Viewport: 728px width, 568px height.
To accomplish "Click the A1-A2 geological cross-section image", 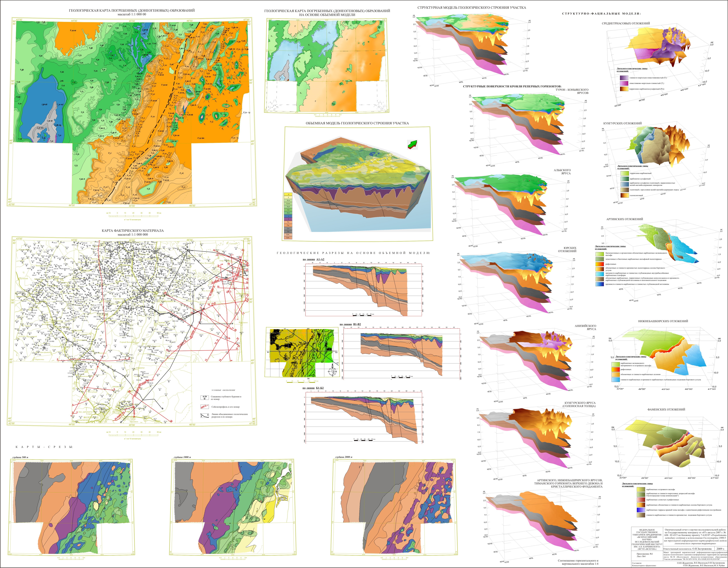I will pos(363,290).
